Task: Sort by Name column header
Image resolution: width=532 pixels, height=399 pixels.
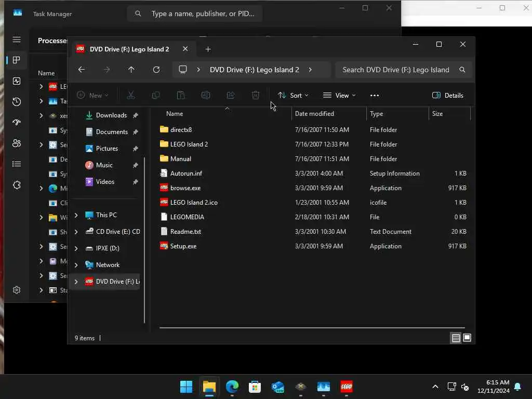Action: 175,114
